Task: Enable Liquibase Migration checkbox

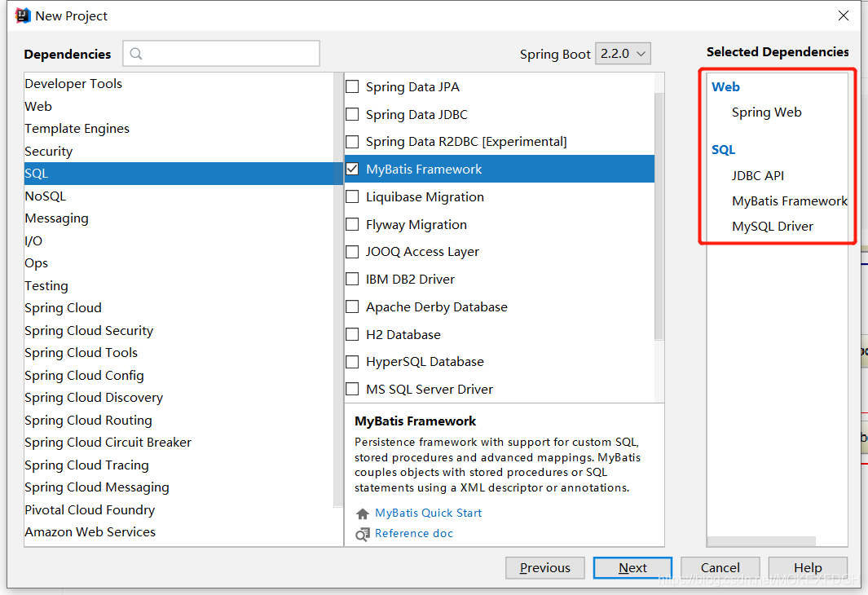Action: point(352,197)
